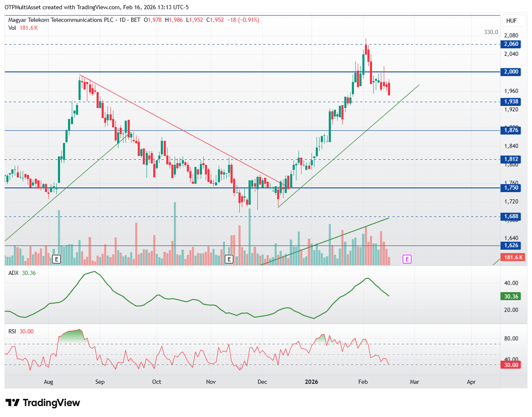Screen dimensions: 532x417
Task: Click the purple upcoming earnings E marker
Action: click(407, 259)
